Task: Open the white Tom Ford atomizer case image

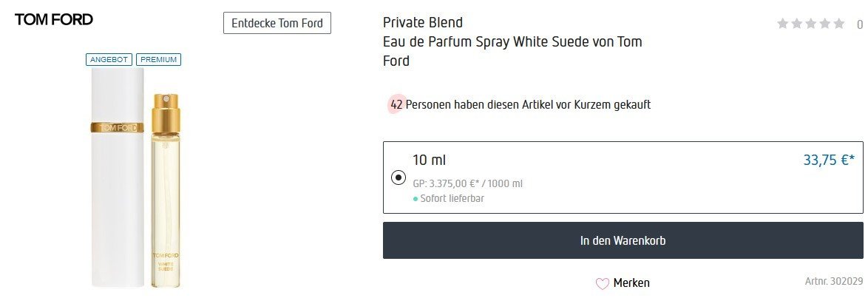Action: click(117, 177)
